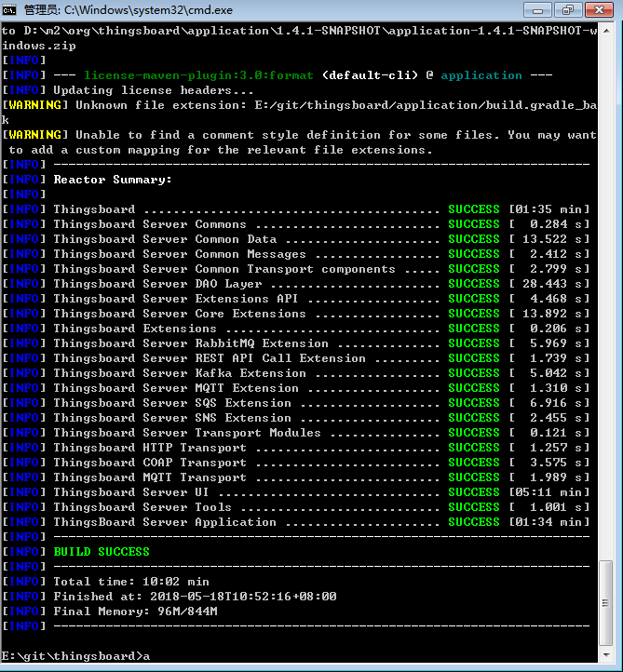Screen dimensions: 623x672
Task: Click the scrollbar down arrow
Action: [606, 655]
